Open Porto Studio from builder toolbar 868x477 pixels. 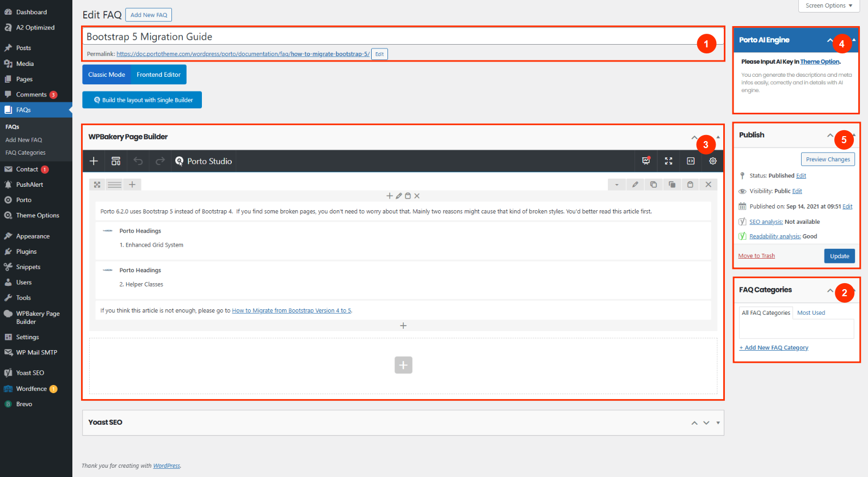tap(204, 161)
